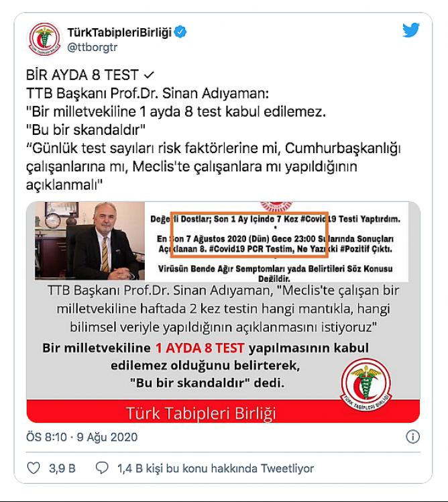Image resolution: width=448 pixels, height=502 pixels.
Task: Open the TürkTabipleriBirliği display name
Action: tap(119, 32)
